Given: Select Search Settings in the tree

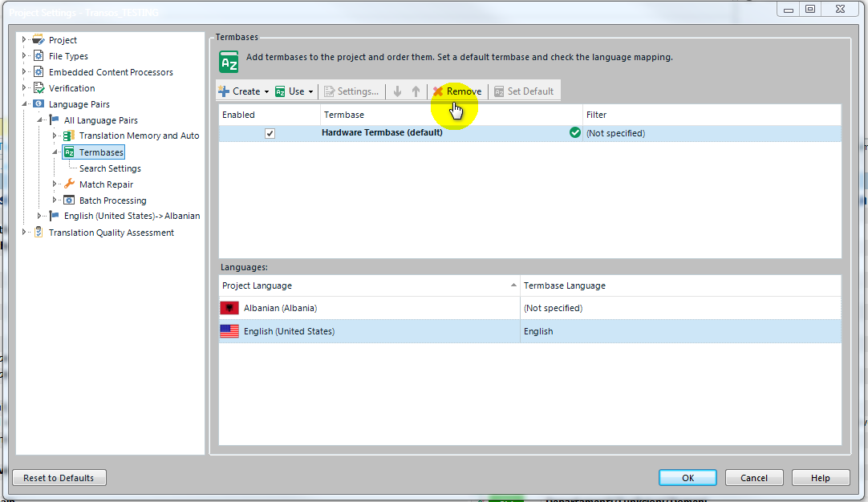Looking at the screenshot, I should pos(110,168).
